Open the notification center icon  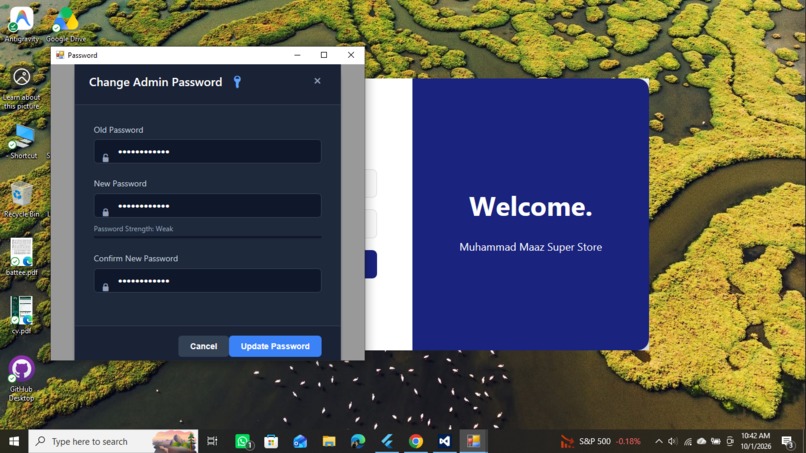pos(787,441)
